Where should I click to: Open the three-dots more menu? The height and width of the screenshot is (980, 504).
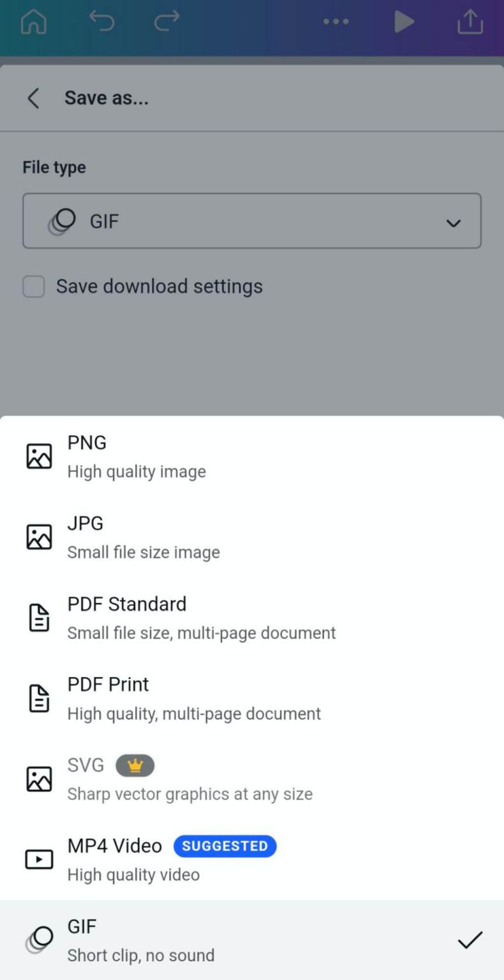[x=336, y=22]
